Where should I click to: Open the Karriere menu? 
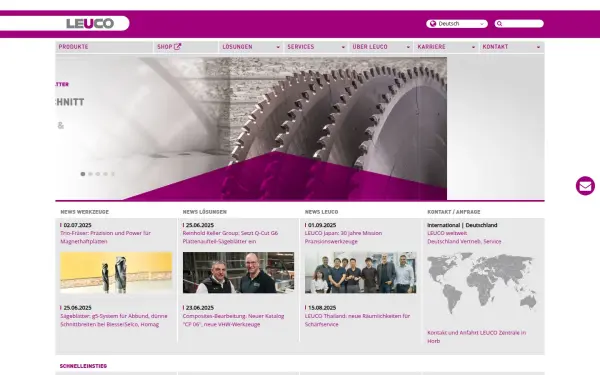(432, 47)
